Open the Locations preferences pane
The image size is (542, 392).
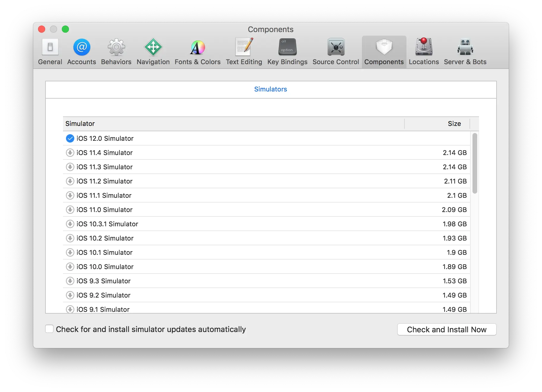coord(424,52)
